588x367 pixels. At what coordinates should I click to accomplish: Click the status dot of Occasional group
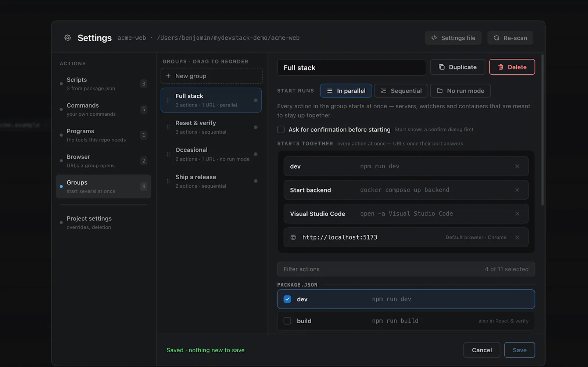click(x=256, y=154)
